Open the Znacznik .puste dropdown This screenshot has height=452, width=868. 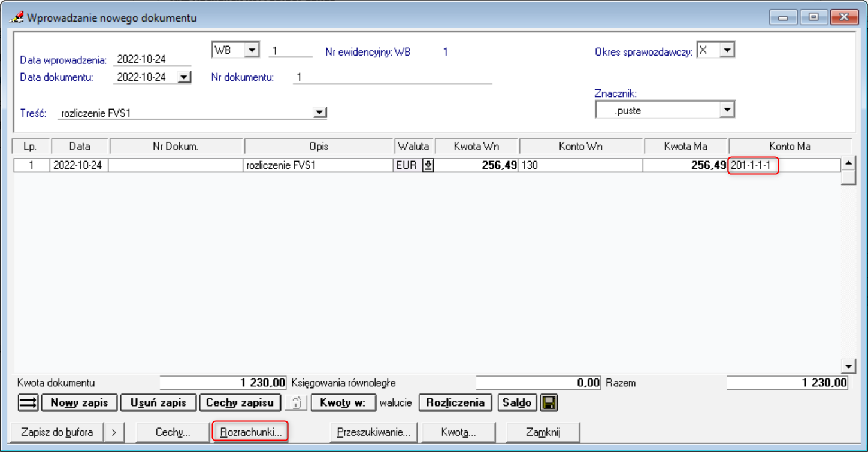click(727, 110)
